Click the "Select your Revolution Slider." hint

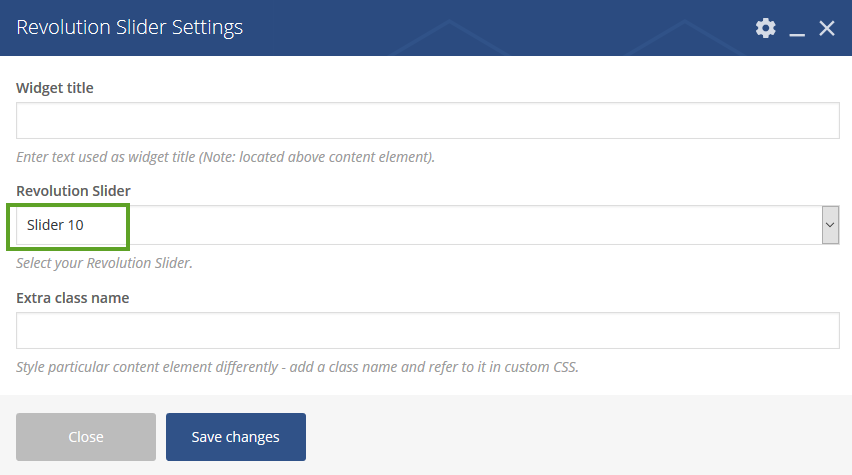click(x=104, y=263)
